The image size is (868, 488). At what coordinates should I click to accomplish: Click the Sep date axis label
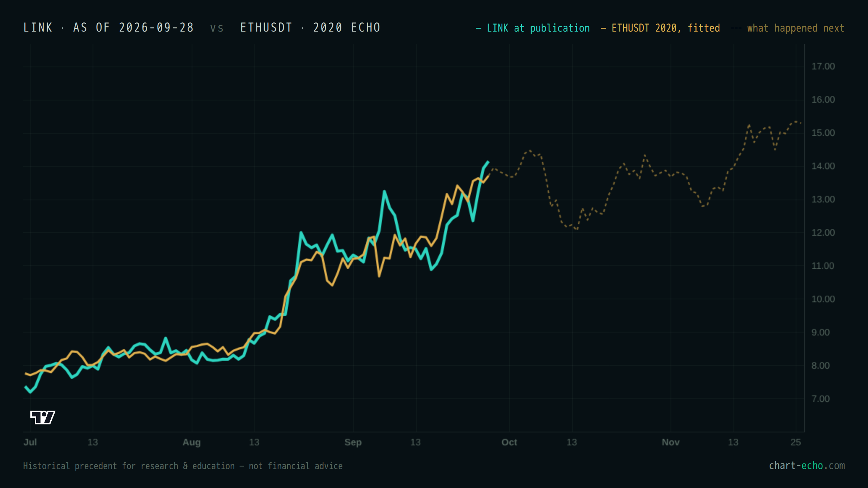click(x=353, y=442)
